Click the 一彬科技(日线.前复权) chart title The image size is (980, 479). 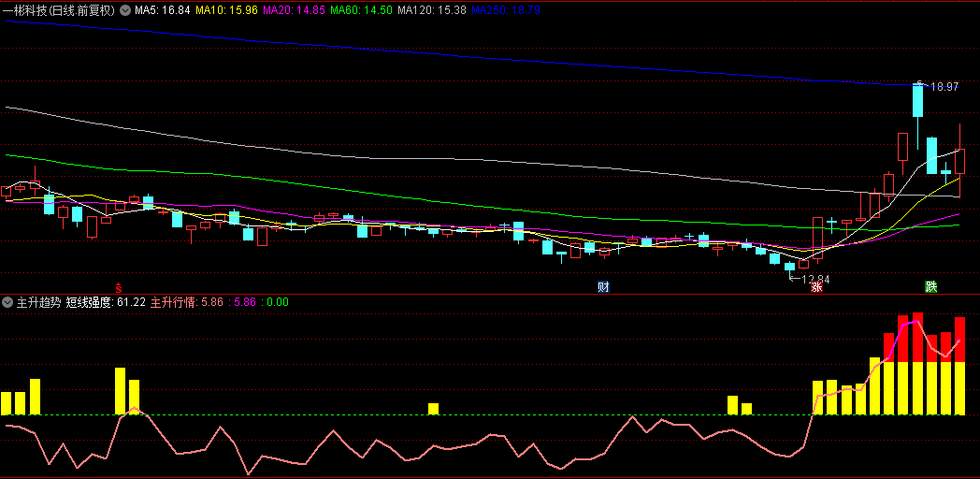click(x=59, y=10)
